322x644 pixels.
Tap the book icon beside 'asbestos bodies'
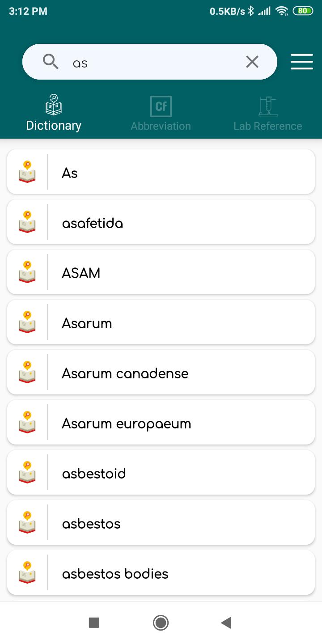pyautogui.click(x=27, y=572)
